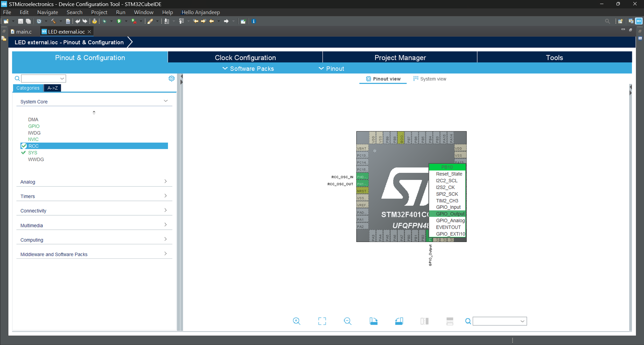The width and height of the screenshot is (644, 345).
Task: Open the Software Packs dropdown
Action: click(248, 69)
